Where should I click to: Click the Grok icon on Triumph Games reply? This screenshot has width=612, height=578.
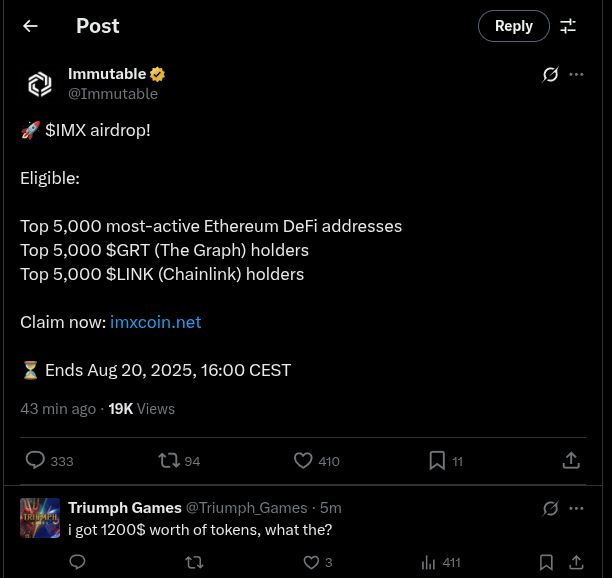[549, 508]
